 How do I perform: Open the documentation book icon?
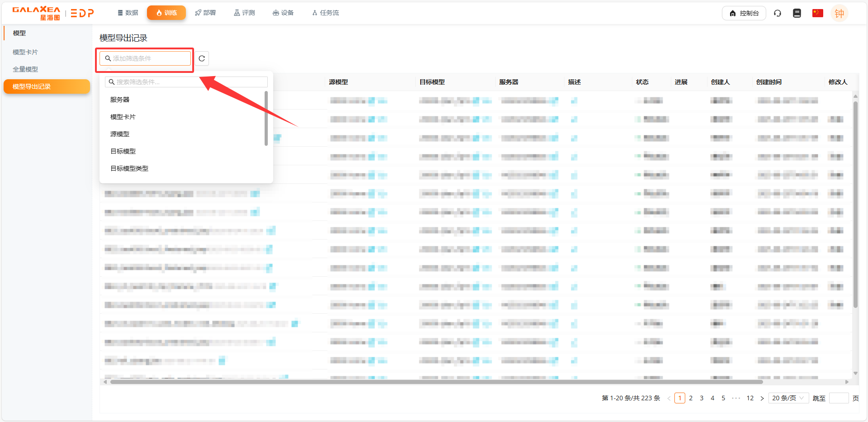coord(797,13)
